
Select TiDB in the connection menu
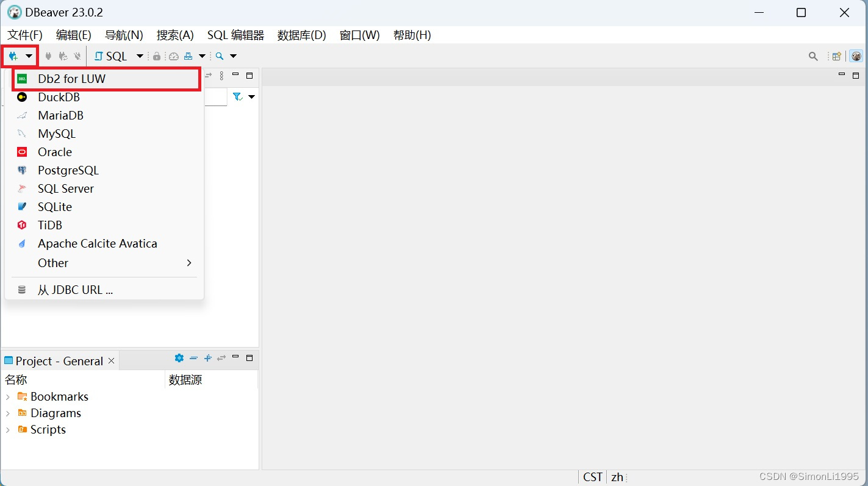coord(104,225)
